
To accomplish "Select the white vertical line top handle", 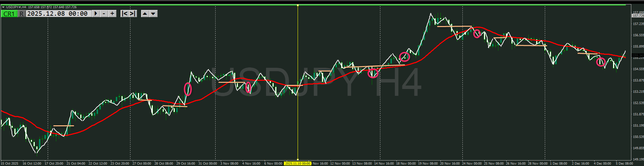I will (298, 5).
